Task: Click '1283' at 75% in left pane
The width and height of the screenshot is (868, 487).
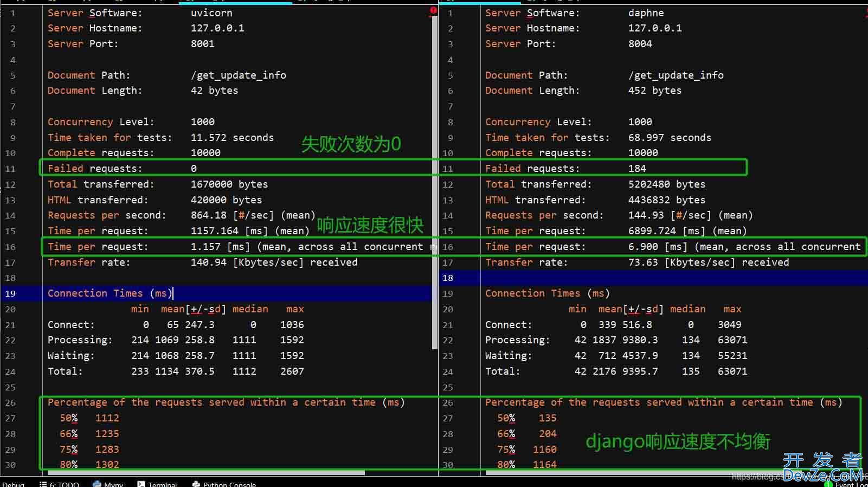Action: coord(107,450)
